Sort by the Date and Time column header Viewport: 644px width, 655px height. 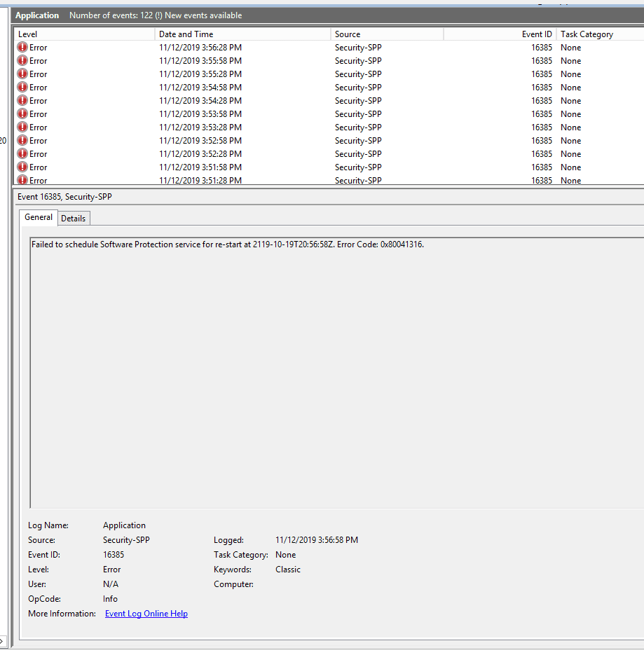[242, 34]
